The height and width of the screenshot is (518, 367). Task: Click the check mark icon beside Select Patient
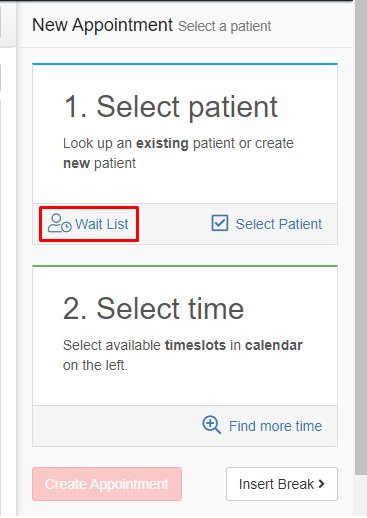220,223
